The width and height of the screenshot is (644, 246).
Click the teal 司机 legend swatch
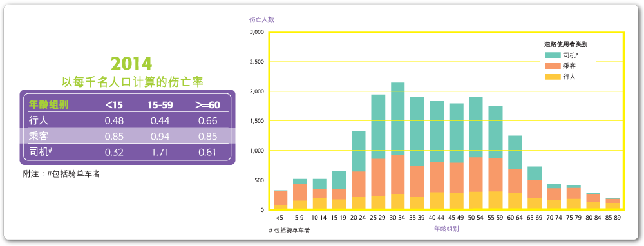pyautogui.click(x=553, y=55)
